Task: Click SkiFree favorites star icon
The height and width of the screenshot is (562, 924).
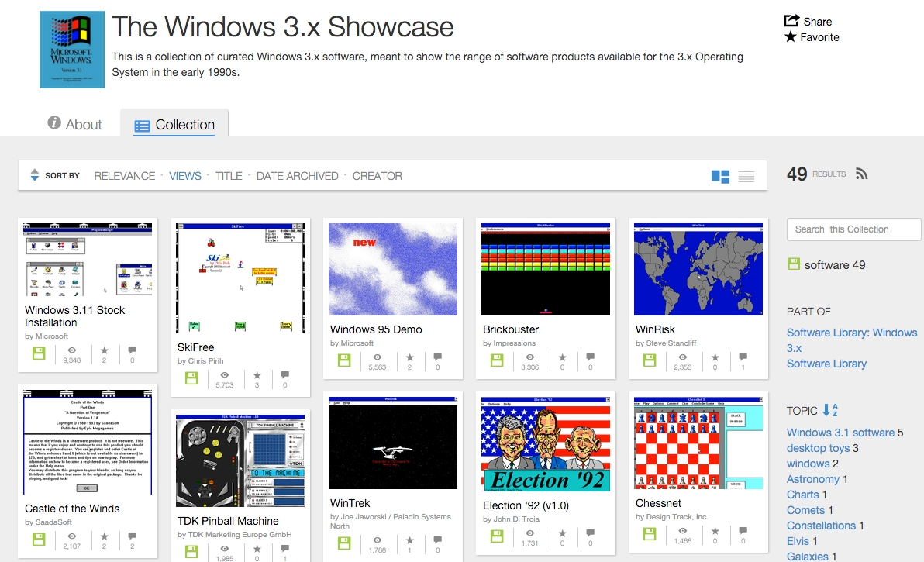Action: [257, 374]
